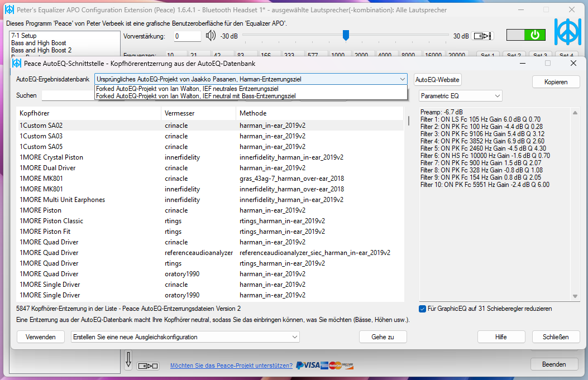The image size is (588, 380).
Task: Click the arrow icon beside the 30 dB label
Action: (x=482, y=36)
